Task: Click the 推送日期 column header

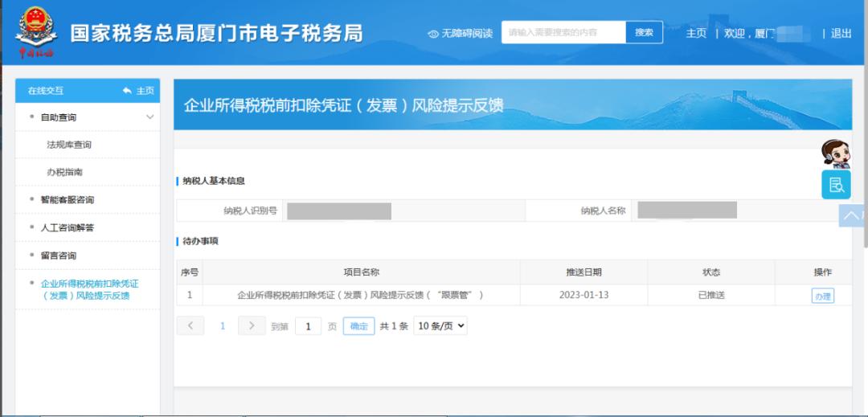Action: [583, 272]
